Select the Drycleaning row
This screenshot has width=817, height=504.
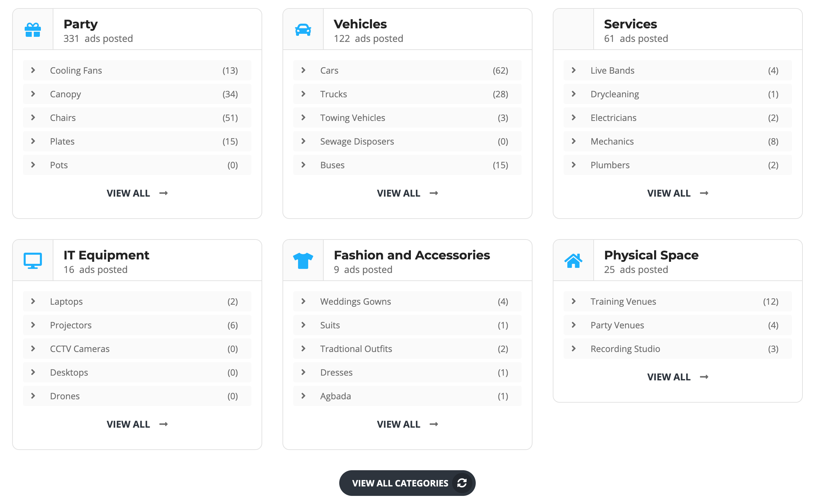point(615,94)
